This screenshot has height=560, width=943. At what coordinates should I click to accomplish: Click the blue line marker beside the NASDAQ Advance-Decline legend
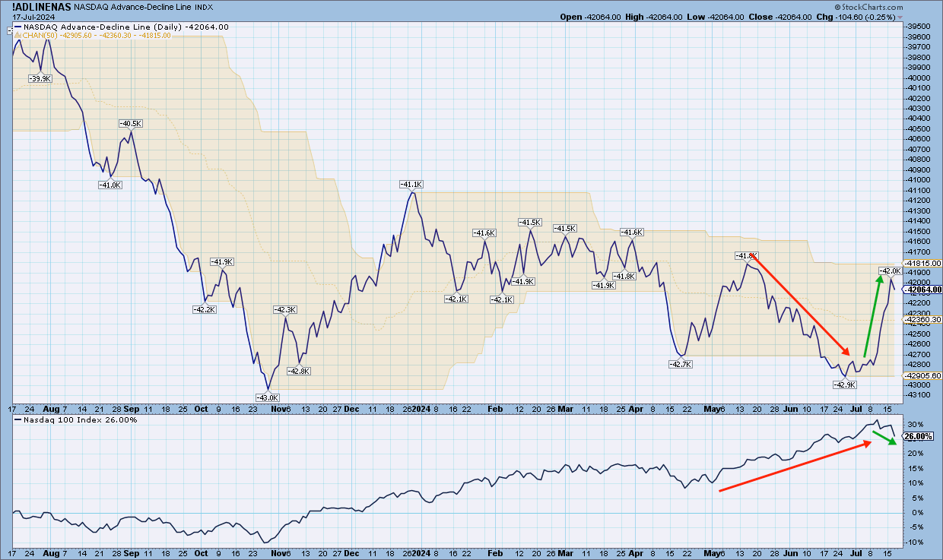point(18,27)
